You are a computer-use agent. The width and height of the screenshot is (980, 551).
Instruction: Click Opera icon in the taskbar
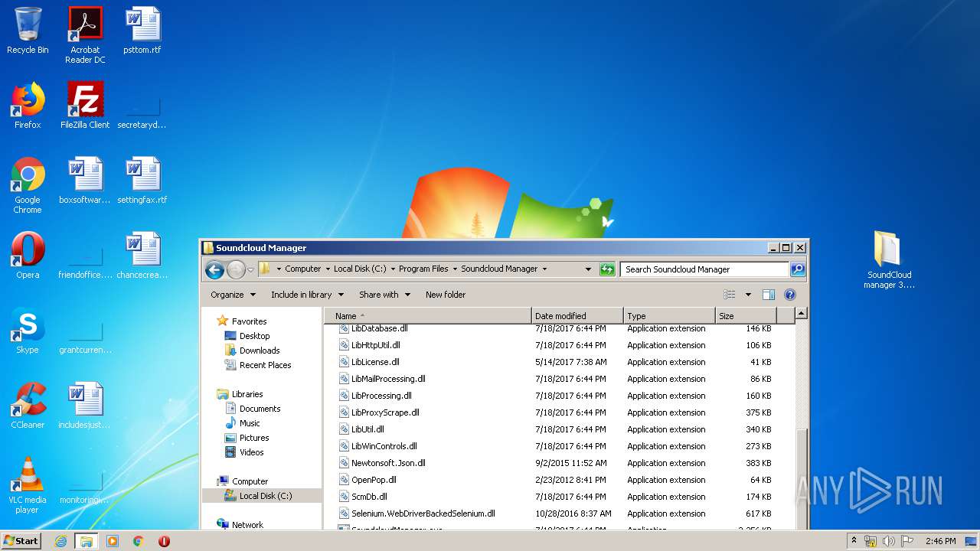pyautogui.click(x=164, y=541)
